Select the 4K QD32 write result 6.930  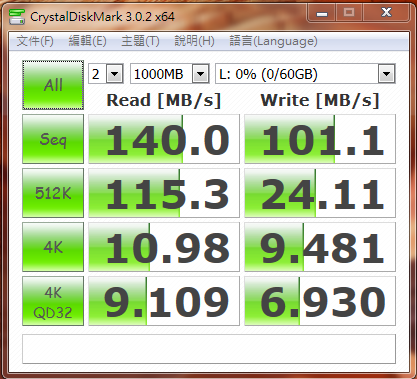[x=320, y=301]
